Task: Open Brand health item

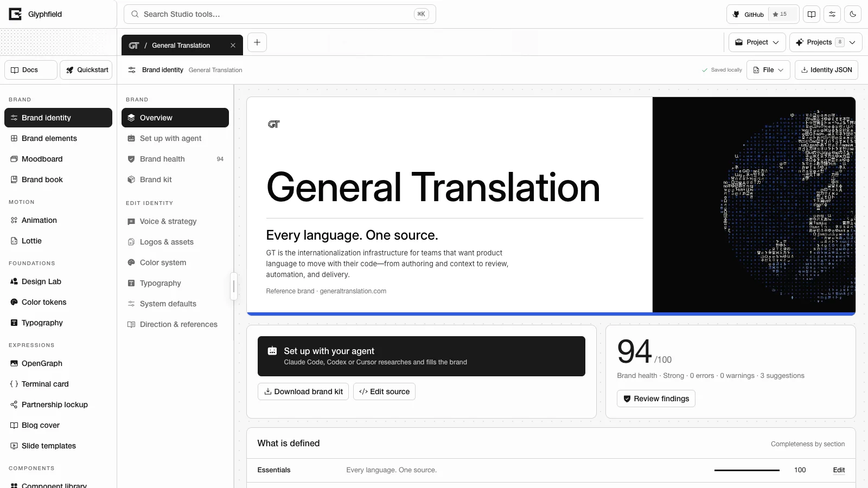Action: point(175,159)
